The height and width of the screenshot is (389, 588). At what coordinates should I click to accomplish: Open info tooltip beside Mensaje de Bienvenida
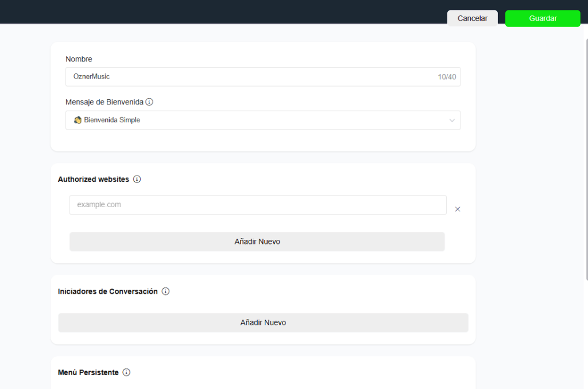(x=149, y=102)
